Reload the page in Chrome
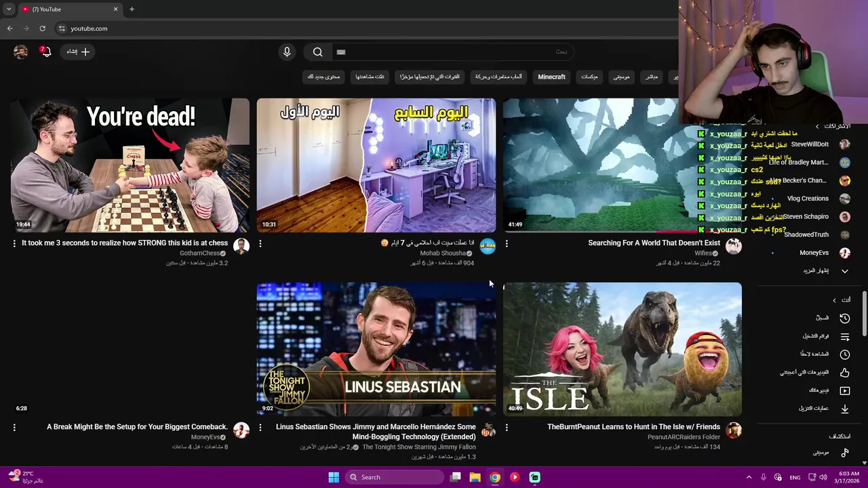This screenshot has width=868, height=488. click(x=42, y=28)
